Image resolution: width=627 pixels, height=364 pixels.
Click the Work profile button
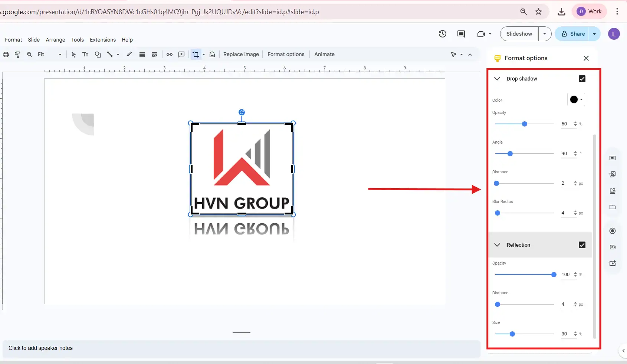[x=590, y=12]
